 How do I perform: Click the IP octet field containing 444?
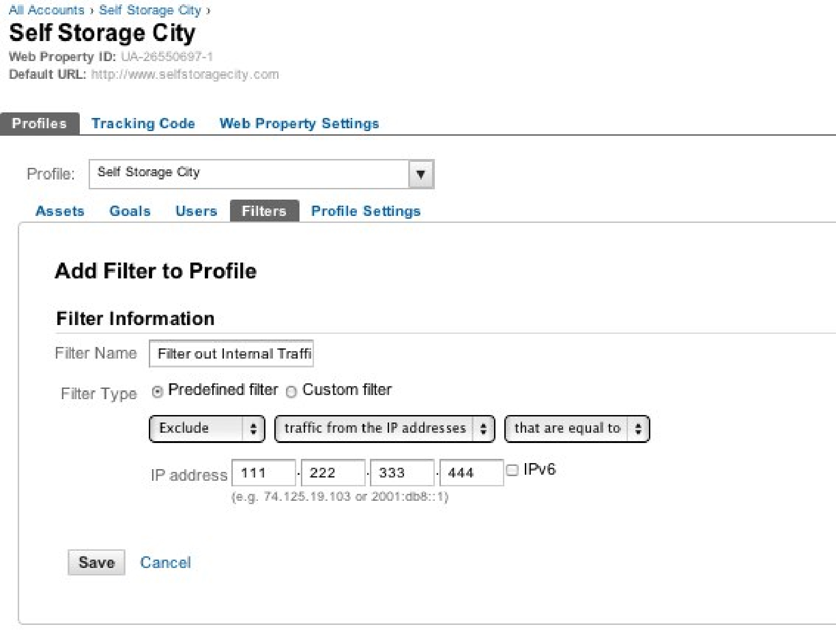coord(472,473)
